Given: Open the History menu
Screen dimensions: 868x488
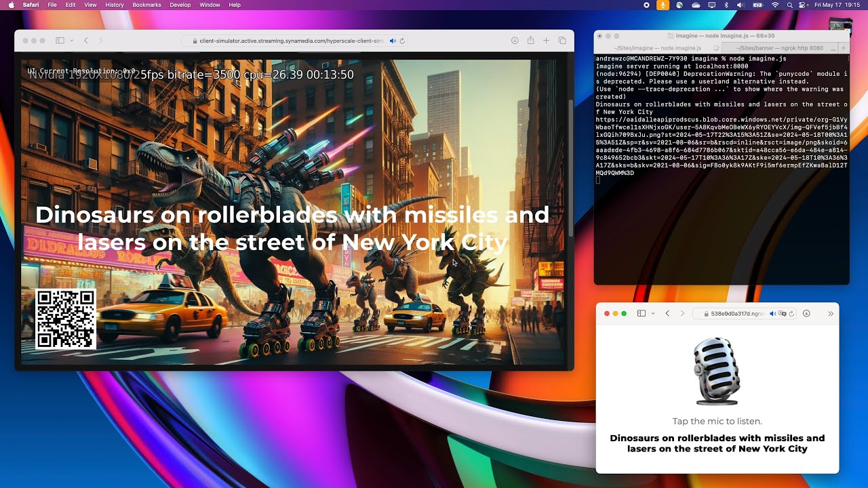Looking at the screenshot, I should (x=115, y=5).
